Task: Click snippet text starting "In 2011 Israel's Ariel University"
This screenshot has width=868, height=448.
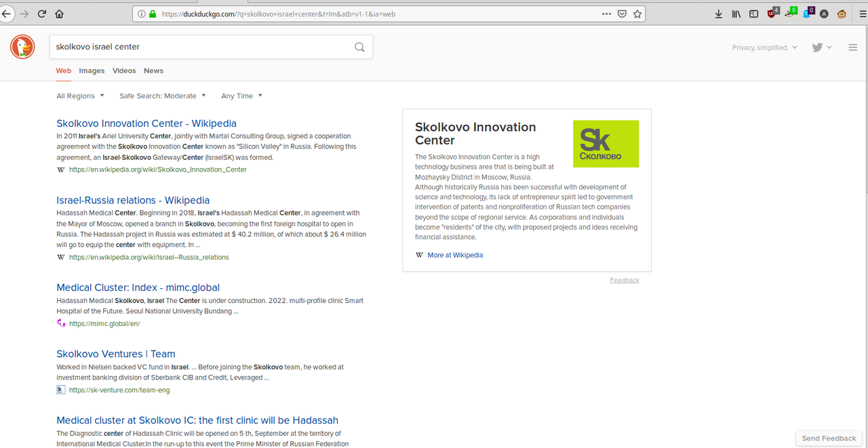Action: (207, 146)
